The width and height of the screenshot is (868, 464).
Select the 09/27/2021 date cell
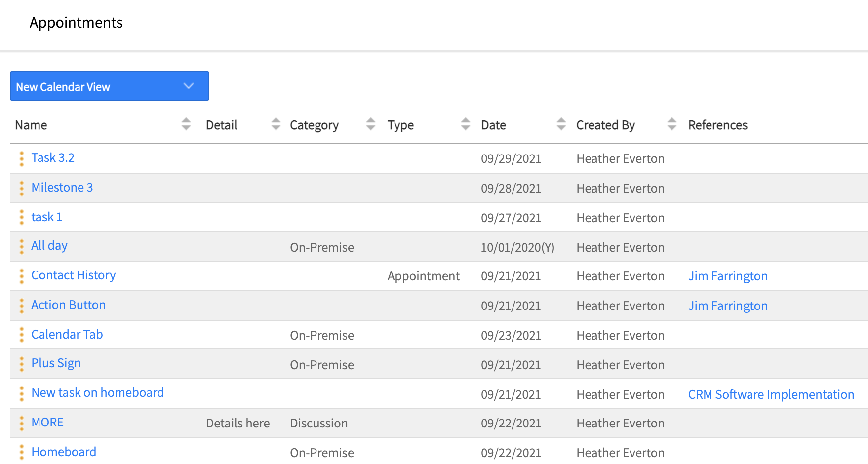click(x=511, y=218)
